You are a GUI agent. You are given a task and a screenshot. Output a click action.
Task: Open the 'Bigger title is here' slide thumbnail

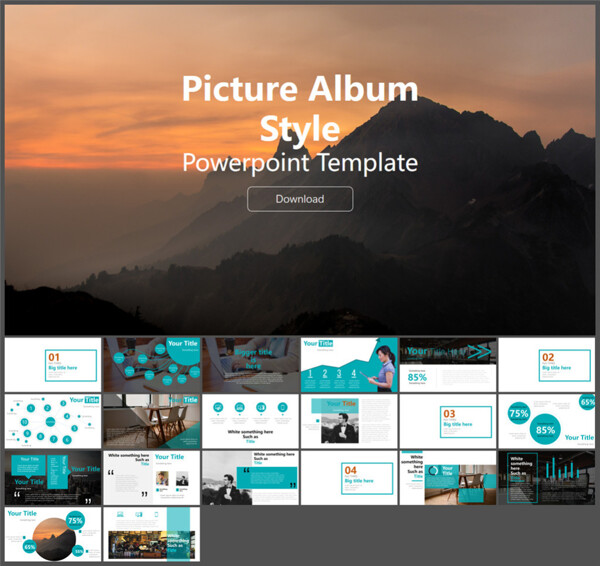[250, 365]
